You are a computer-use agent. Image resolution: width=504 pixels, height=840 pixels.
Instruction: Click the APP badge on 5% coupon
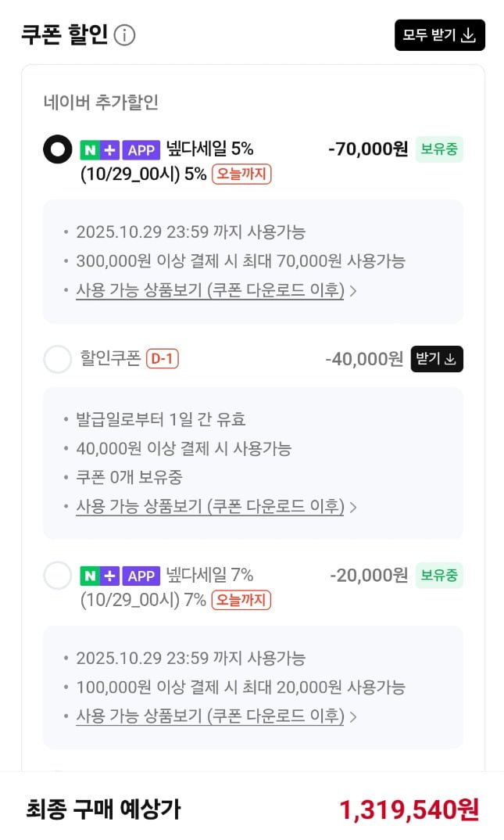pos(141,149)
